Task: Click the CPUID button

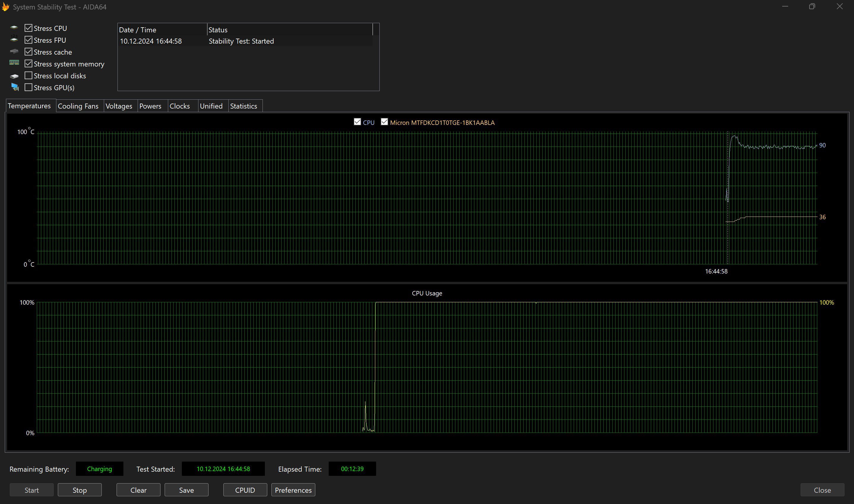Action: [245, 489]
